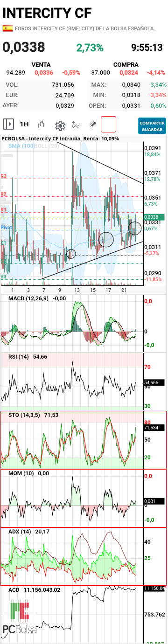Screen dimensions: 168x644
Task: Open chart settings gear icon
Action: [60, 125]
